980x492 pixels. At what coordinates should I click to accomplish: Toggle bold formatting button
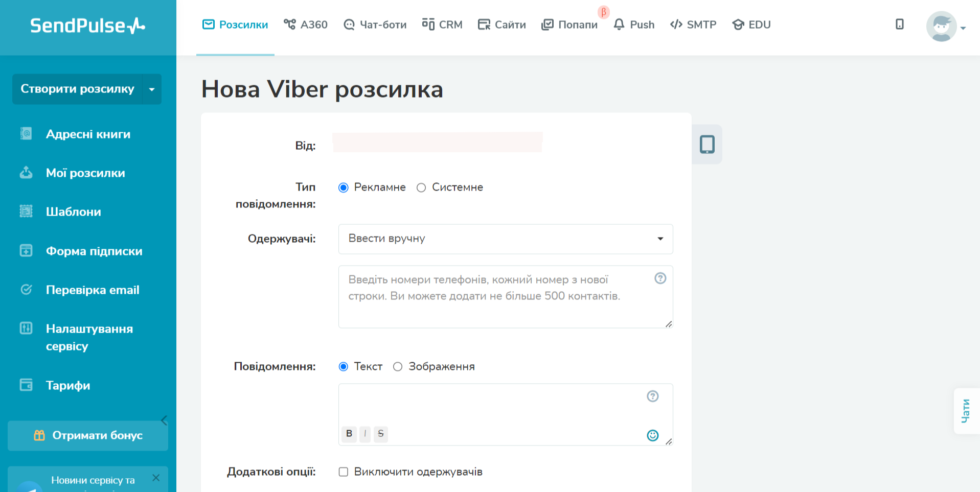pyautogui.click(x=349, y=434)
